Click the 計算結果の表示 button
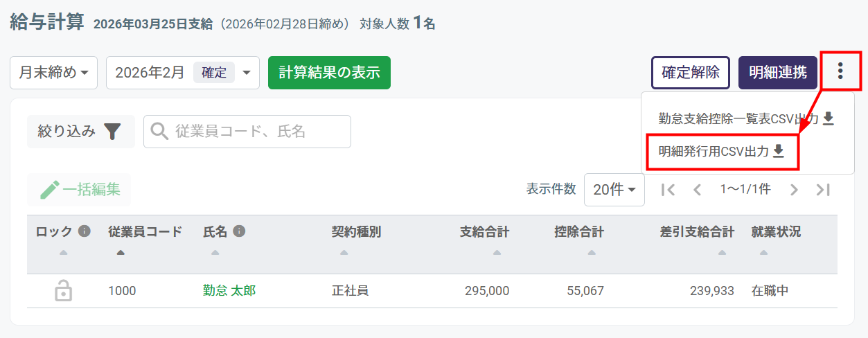Image resolution: width=868 pixels, height=338 pixels. point(329,73)
